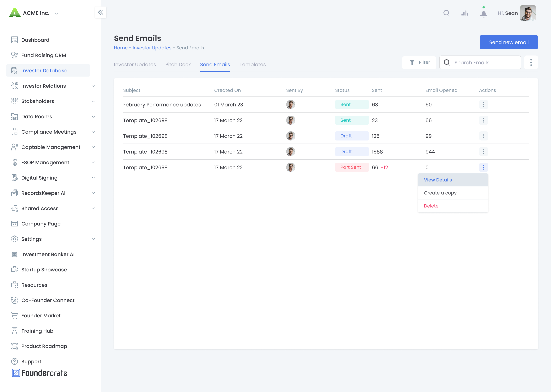Switch to the Templates tab
The width and height of the screenshot is (551, 392).
coord(253,65)
